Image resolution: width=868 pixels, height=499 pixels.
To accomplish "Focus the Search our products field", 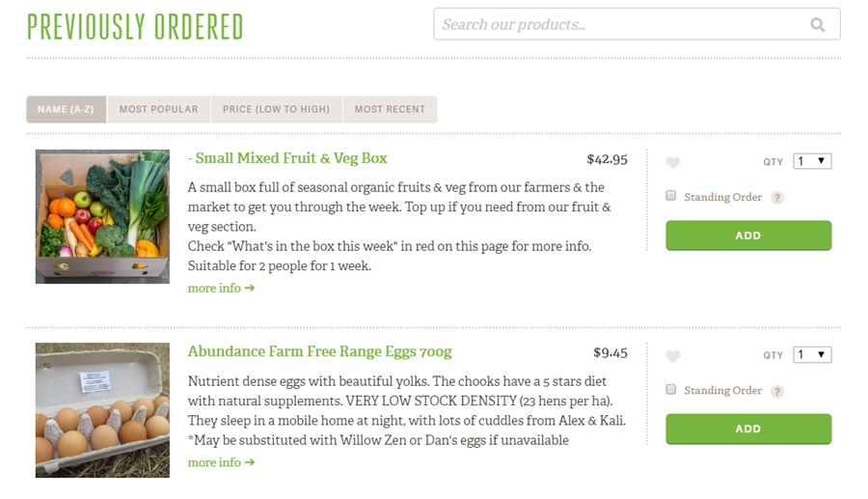I will 617,25.
